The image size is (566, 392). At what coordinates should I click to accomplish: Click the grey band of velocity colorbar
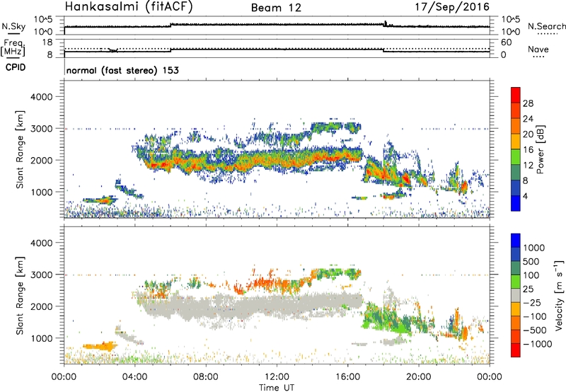516,296
